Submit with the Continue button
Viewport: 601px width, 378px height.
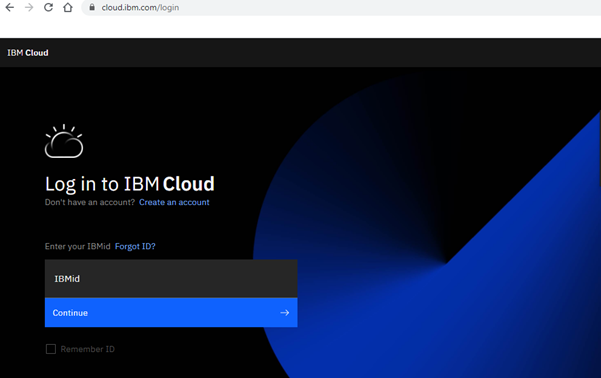click(171, 313)
